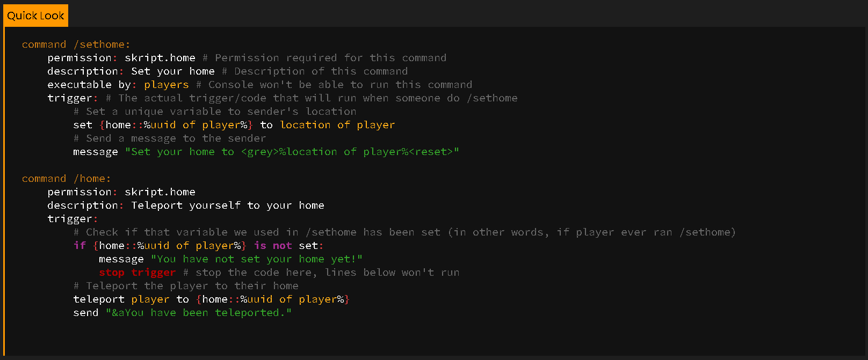Click the comment "# Send a message to the sender"
Screen dimensions: 868x360
coord(170,138)
